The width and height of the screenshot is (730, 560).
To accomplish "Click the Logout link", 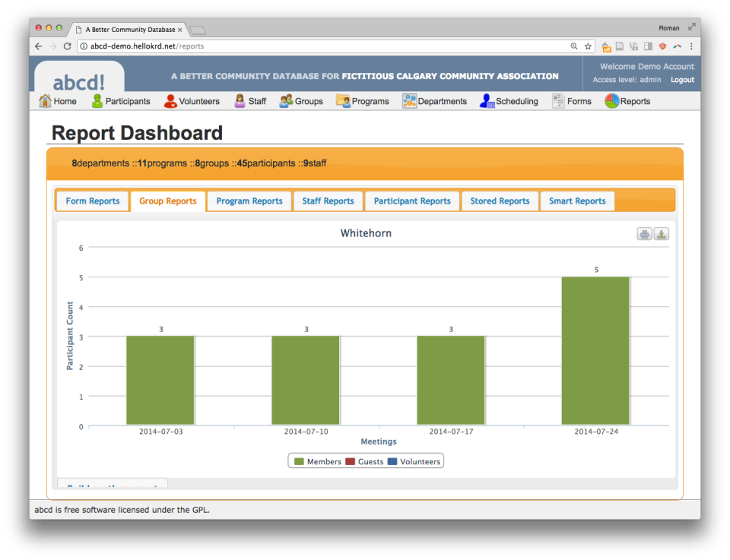I will point(682,80).
